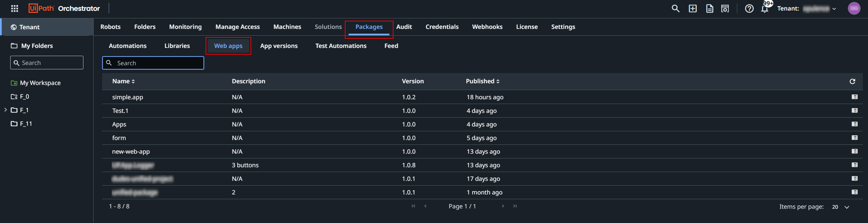Refresh the web apps table
The width and height of the screenshot is (868, 223).
852,81
